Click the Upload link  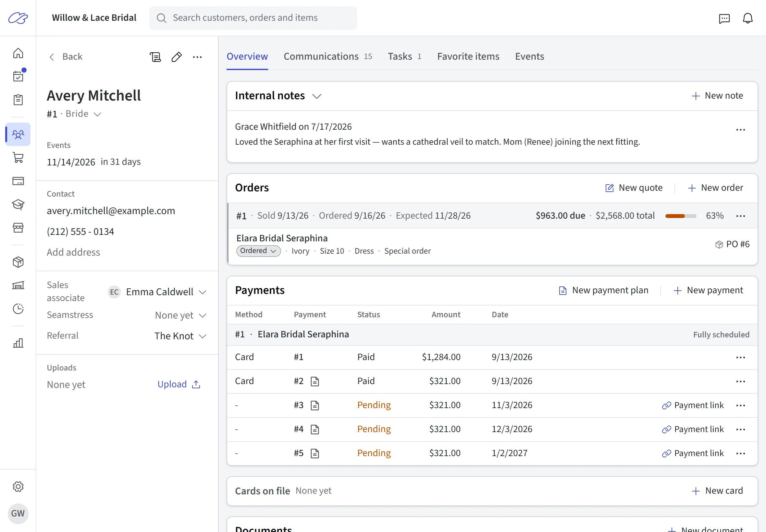[179, 384]
